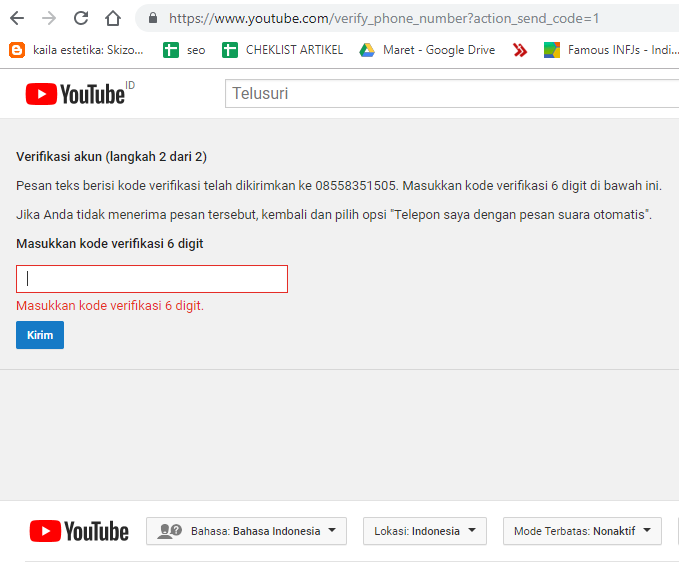Open the browser home page
The width and height of the screenshot is (679, 566).
point(113,18)
